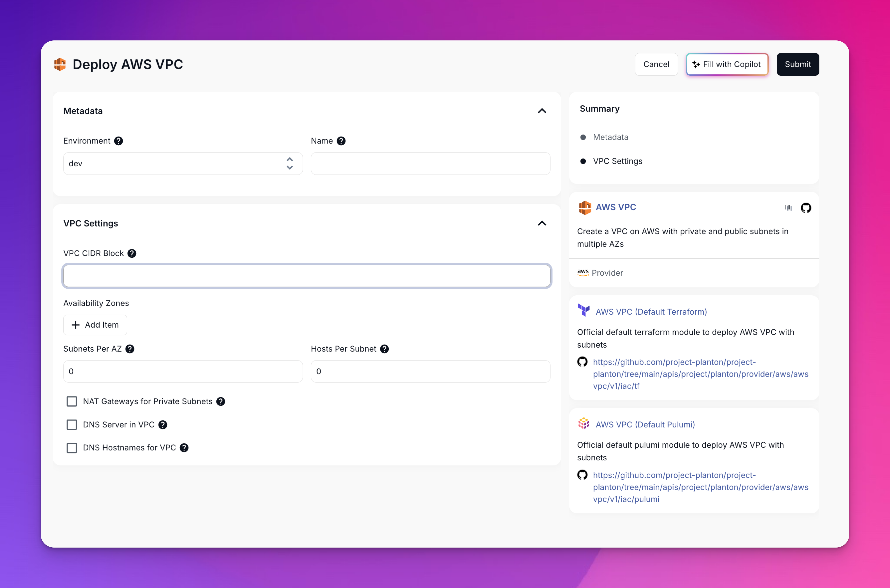The width and height of the screenshot is (890, 588).
Task: Open DNS Hostnames for VPC help icon
Action: (184, 447)
